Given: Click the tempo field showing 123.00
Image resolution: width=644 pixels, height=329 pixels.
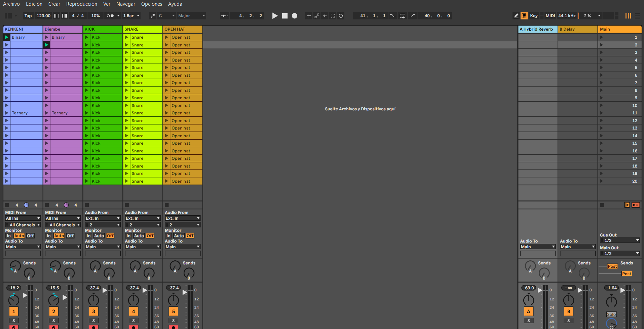Looking at the screenshot, I should tap(43, 16).
